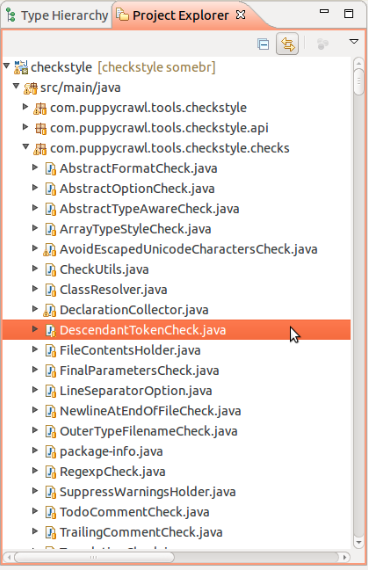
Task: Minimize the Project Explorer view
Action: pos(324,12)
